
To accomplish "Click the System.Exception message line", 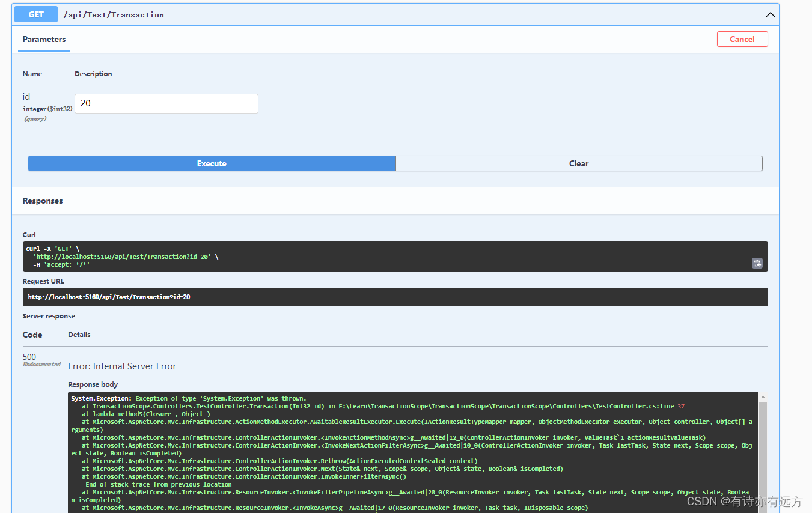I will click(189, 398).
